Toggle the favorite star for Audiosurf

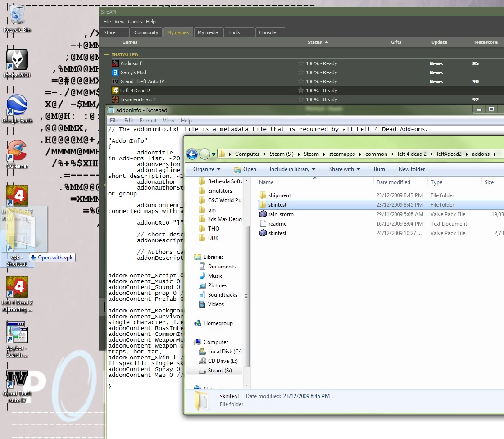(300, 63)
